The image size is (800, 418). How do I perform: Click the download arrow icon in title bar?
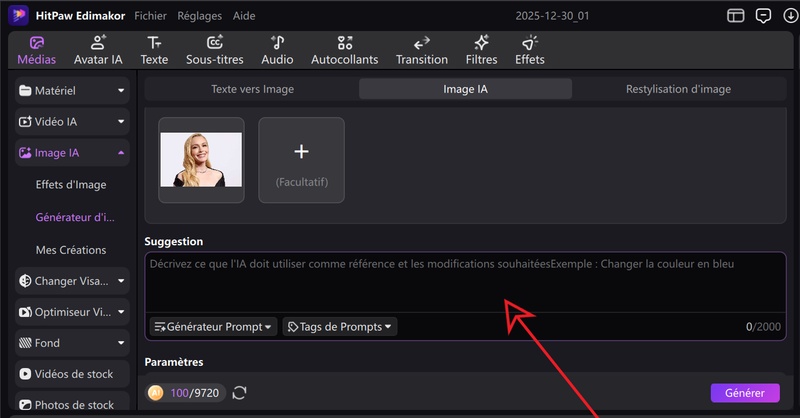pyautogui.click(x=791, y=16)
